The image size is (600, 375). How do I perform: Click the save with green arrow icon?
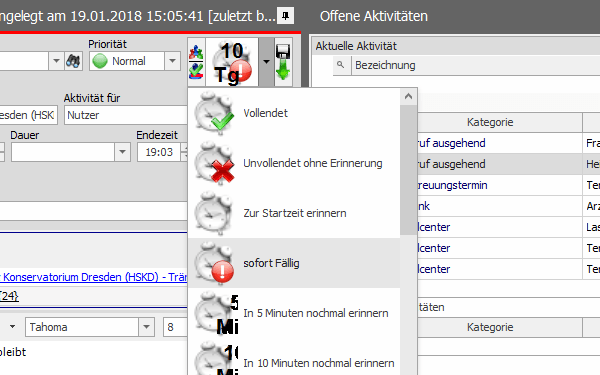coord(283,62)
